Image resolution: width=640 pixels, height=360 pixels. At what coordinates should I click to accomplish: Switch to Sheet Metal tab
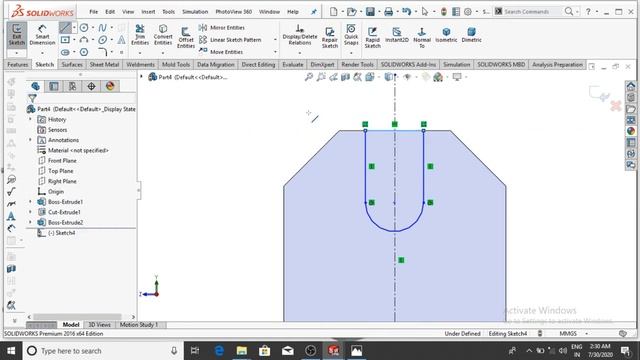104,64
